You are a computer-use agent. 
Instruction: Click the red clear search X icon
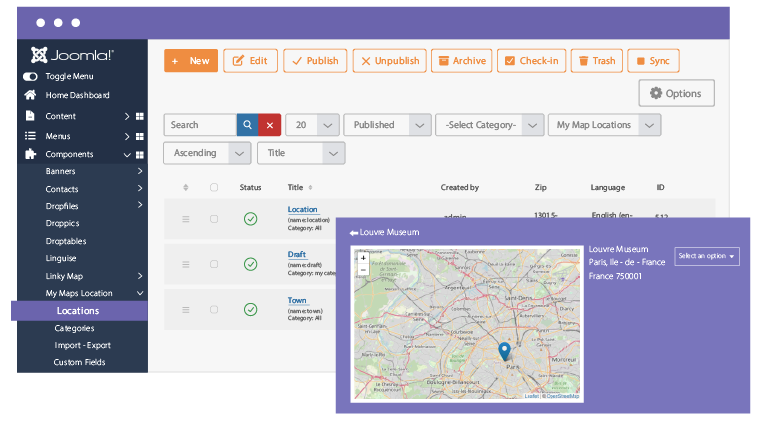point(269,125)
